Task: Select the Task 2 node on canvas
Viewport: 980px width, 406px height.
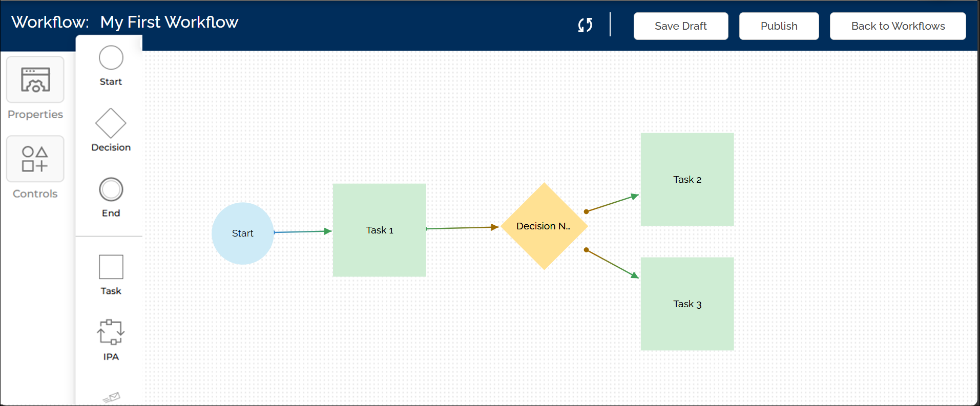Action: 687,180
